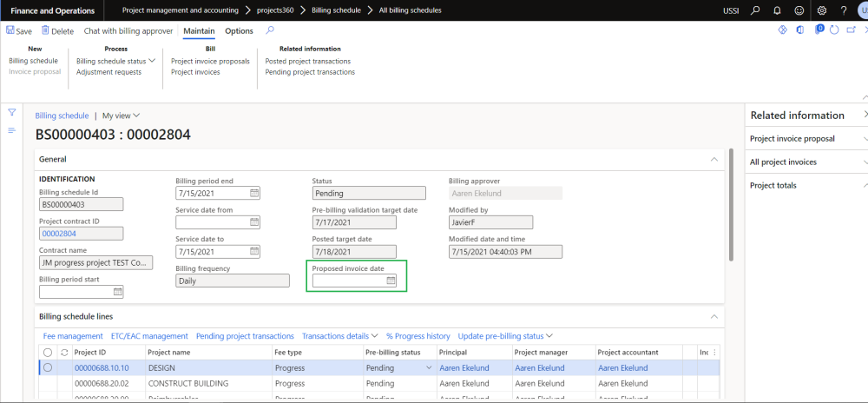868x403 pixels.
Task: Open the settings gear icon
Action: tap(822, 10)
